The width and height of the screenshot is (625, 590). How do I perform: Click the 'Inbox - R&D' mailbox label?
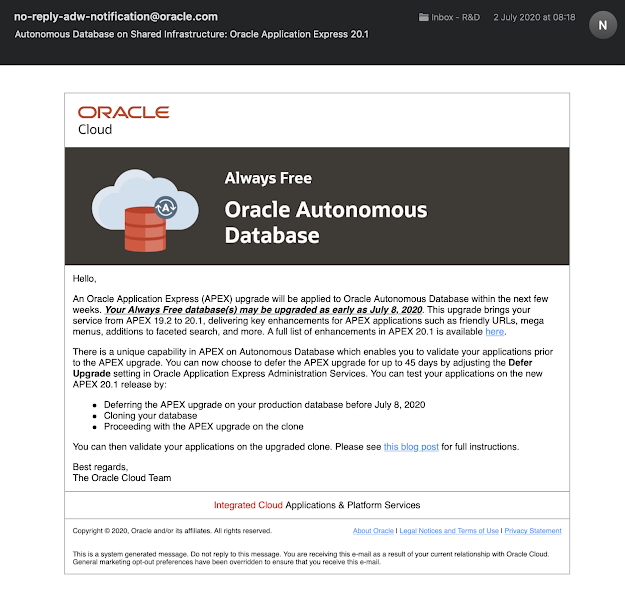click(x=456, y=18)
